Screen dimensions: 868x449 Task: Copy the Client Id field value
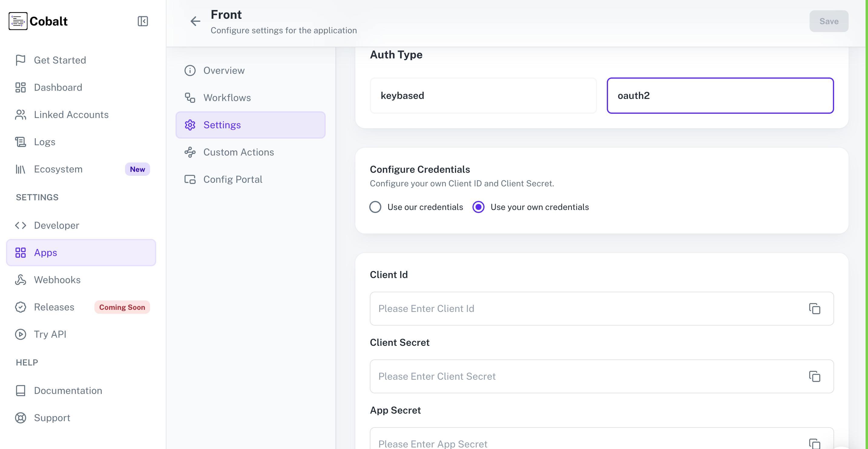[815, 309]
